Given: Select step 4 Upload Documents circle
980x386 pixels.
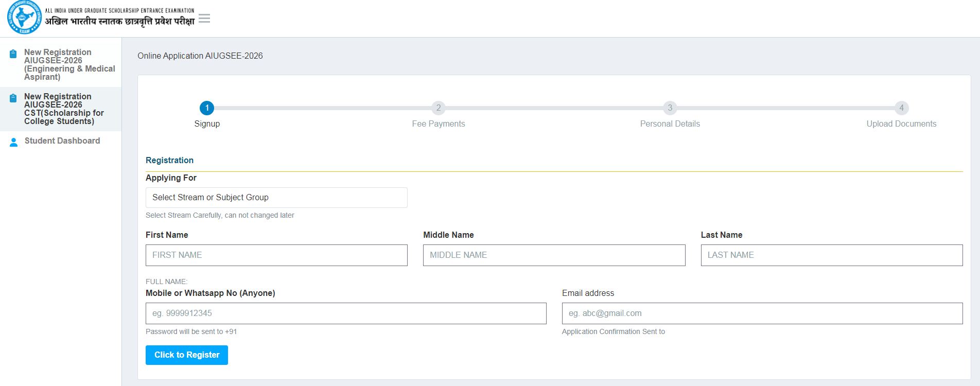Looking at the screenshot, I should [901, 108].
